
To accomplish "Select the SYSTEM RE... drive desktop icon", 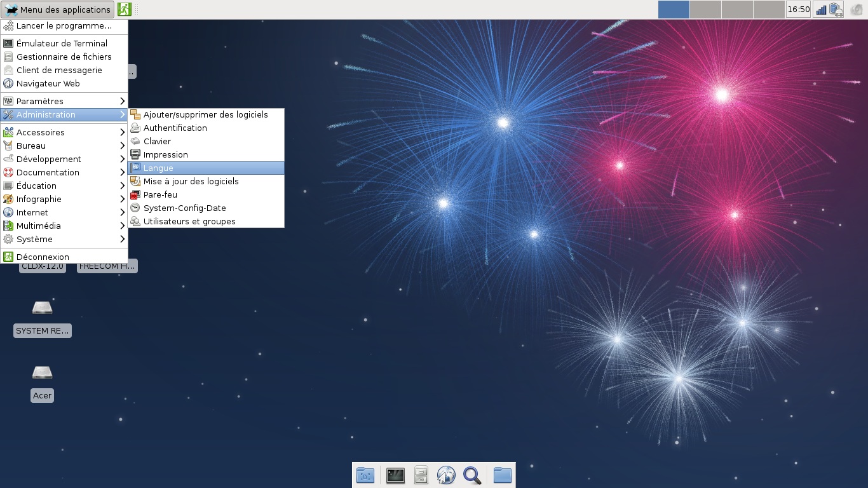I will click(43, 308).
